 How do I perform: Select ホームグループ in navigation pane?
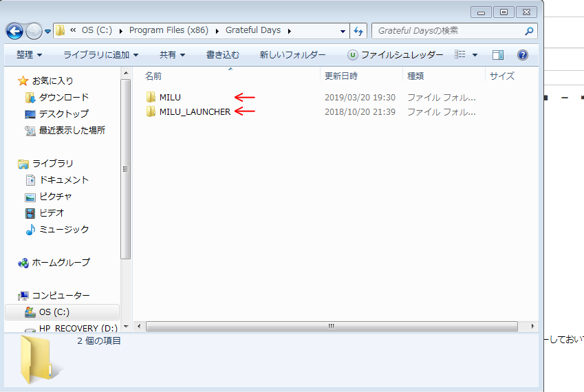point(61,263)
